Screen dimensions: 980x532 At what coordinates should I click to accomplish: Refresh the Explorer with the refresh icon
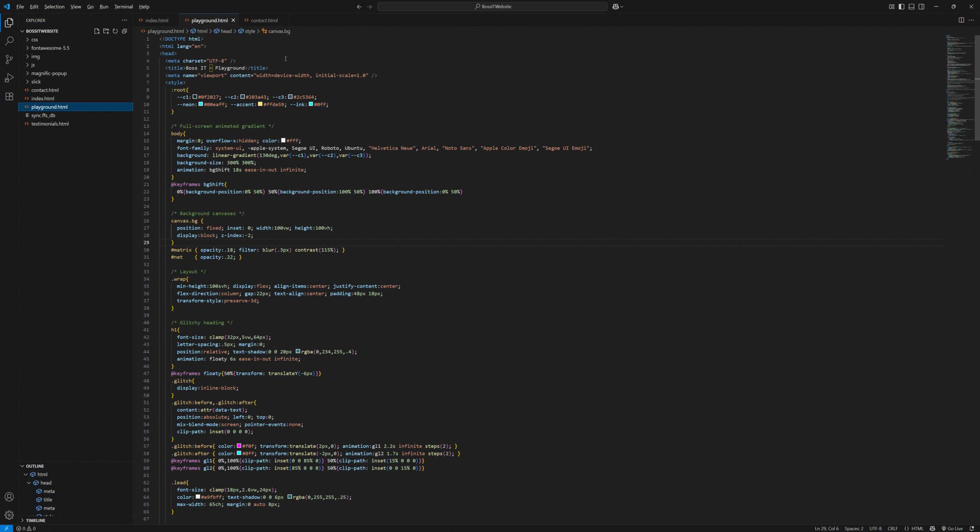click(x=116, y=31)
